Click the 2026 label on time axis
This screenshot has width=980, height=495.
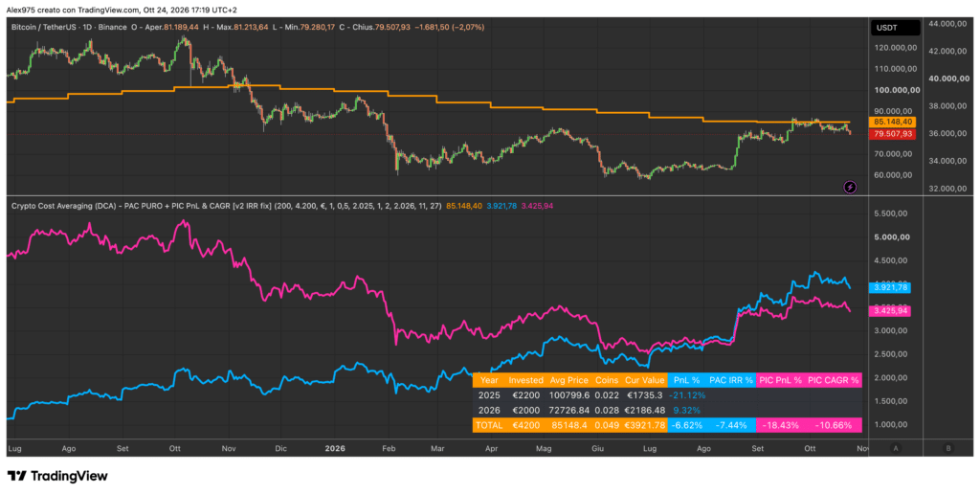tap(336, 448)
